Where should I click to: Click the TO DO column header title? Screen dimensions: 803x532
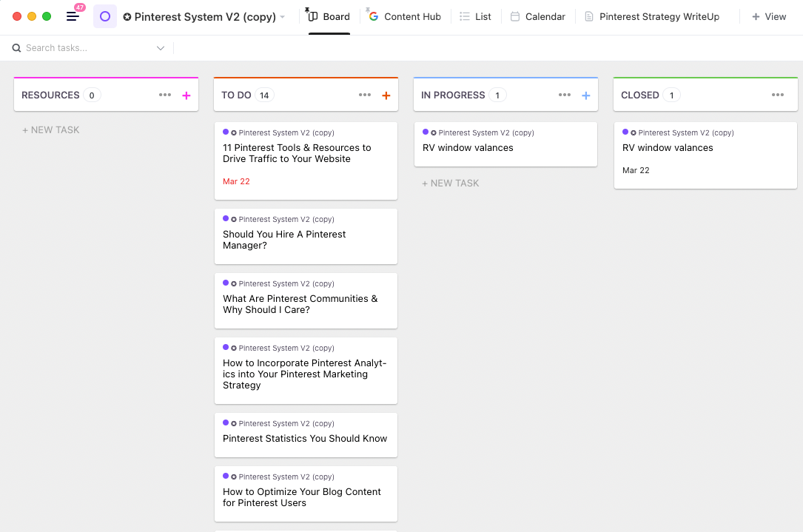click(236, 95)
